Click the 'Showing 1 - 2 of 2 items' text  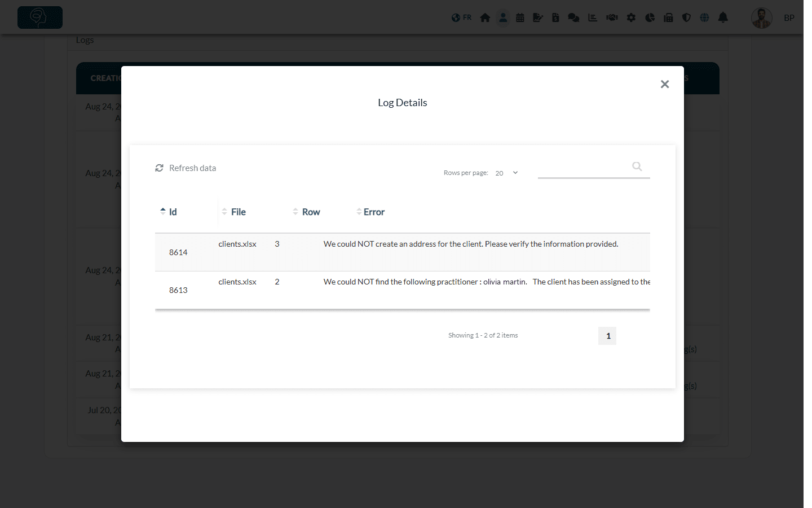(483, 335)
